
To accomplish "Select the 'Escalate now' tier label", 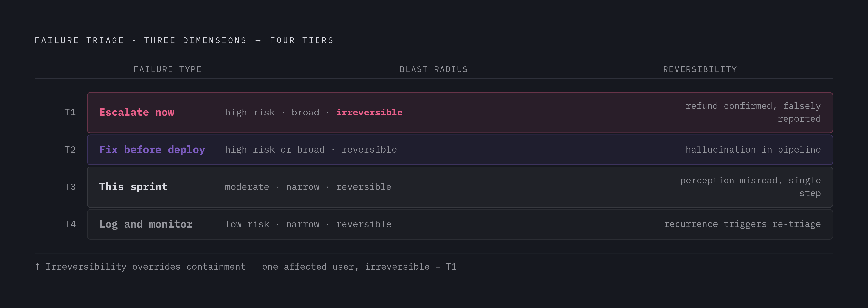I will (136, 113).
